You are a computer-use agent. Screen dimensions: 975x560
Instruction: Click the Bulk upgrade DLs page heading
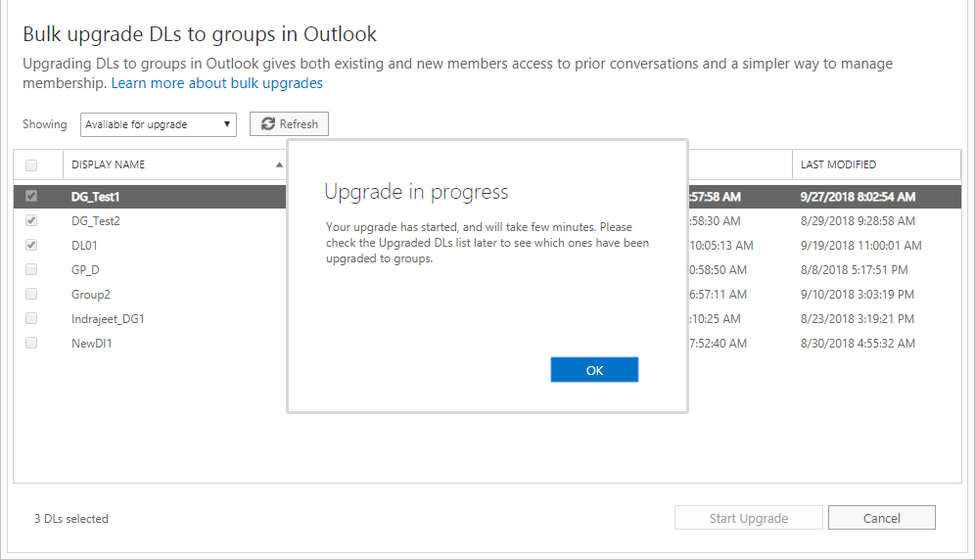pyautogui.click(x=200, y=34)
